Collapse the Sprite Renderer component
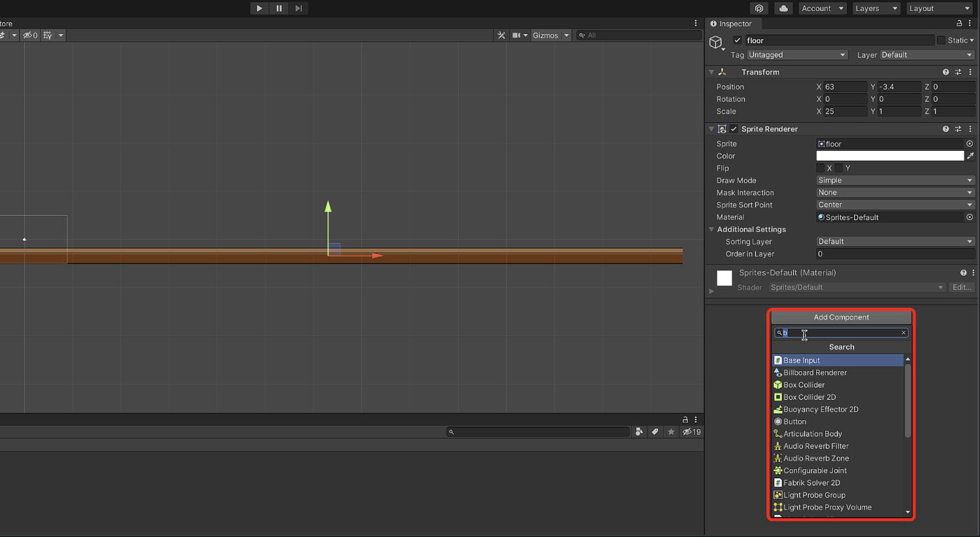Image resolution: width=980 pixels, height=537 pixels. [x=711, y=129]
